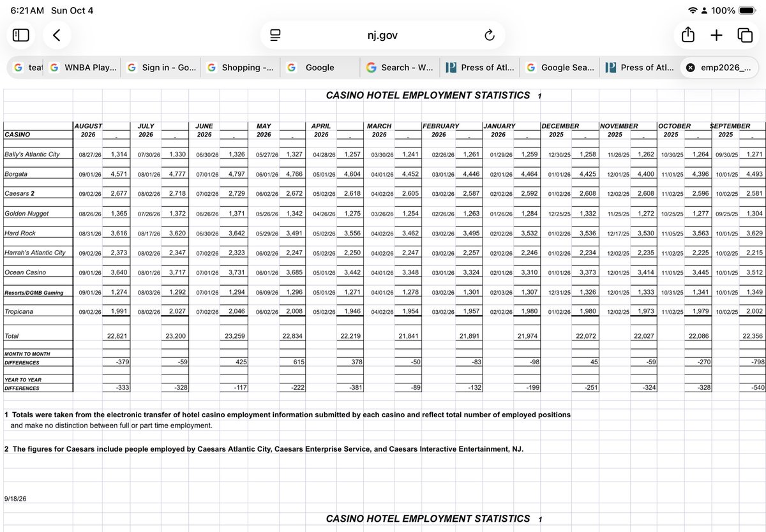
Task: Click footnote 2 about Caesars figures
Action: (264, 449)
